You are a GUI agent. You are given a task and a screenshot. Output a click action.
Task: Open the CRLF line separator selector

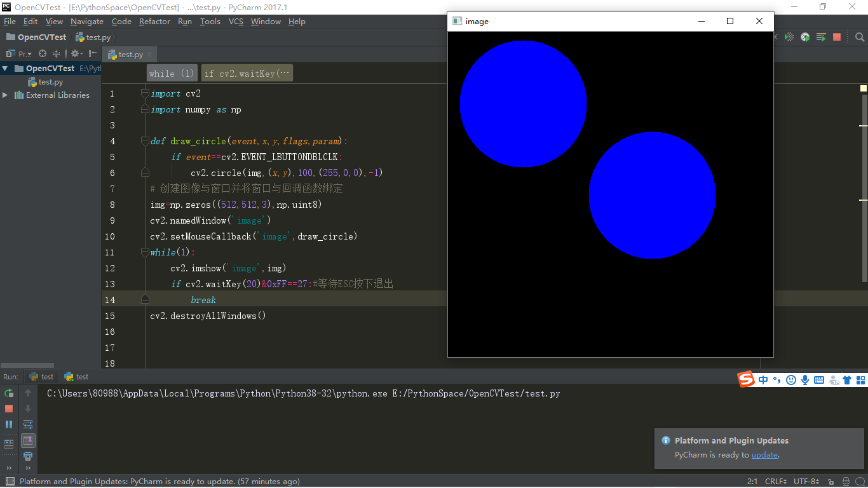point(776,482)
